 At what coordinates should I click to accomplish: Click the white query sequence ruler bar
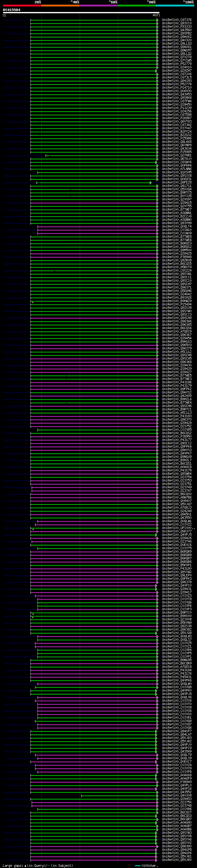click(81, 12)
